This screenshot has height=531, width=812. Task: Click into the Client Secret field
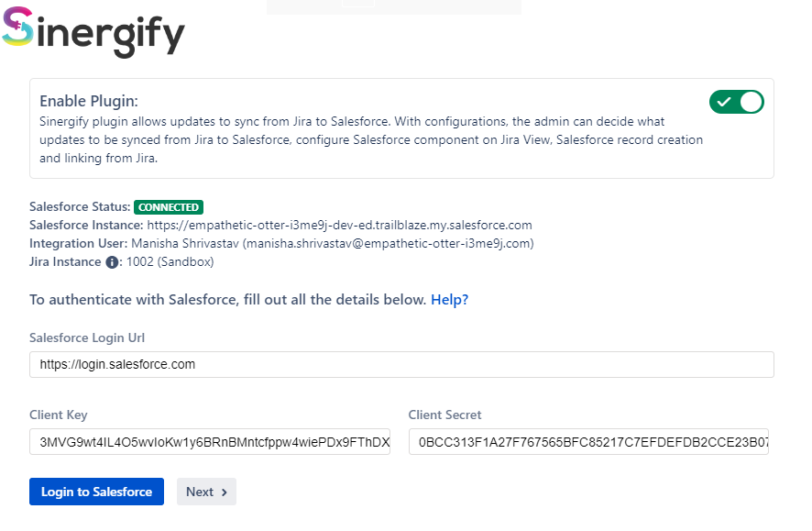tap(588, 442)
